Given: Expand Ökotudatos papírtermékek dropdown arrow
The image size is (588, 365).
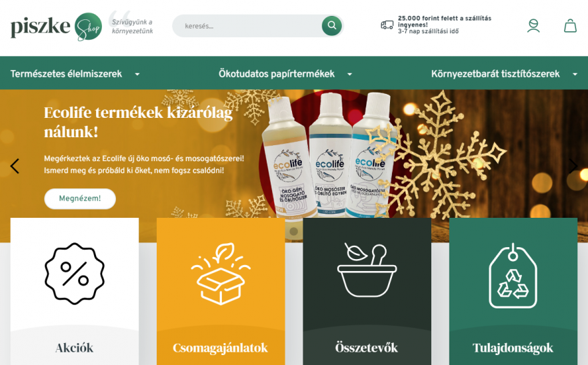Looking at the screenshot, I should (349, 74).
